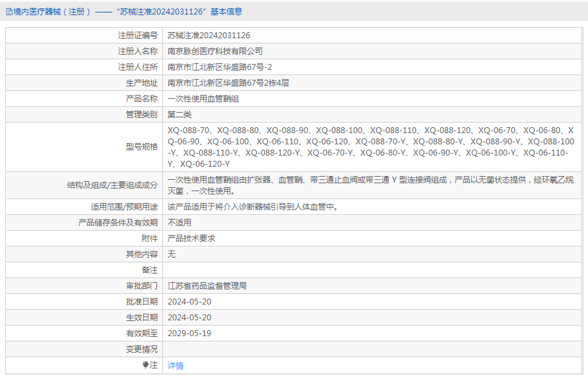Click the lightbulb icon beside 注 label

point(145,364)
